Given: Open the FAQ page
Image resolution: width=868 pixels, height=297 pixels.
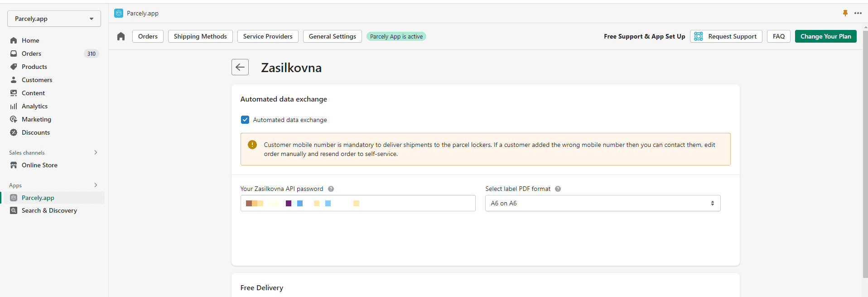Looking at the screenshot, I should pyautogui.click(x=778, y=36).
